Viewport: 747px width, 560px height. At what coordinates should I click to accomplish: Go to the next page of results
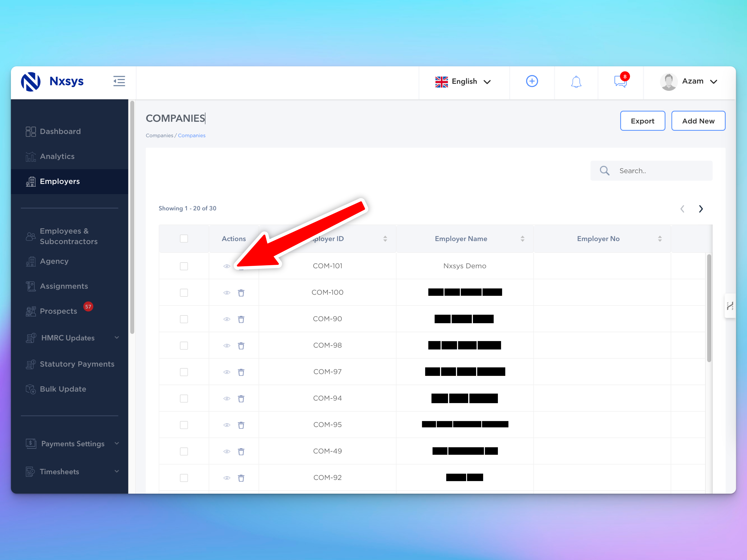pos(701,209)
